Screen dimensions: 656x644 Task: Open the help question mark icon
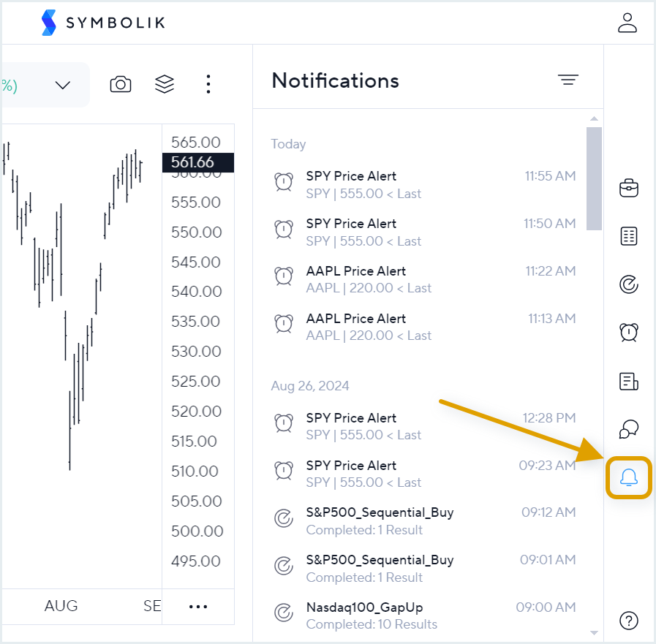[628, 621]
